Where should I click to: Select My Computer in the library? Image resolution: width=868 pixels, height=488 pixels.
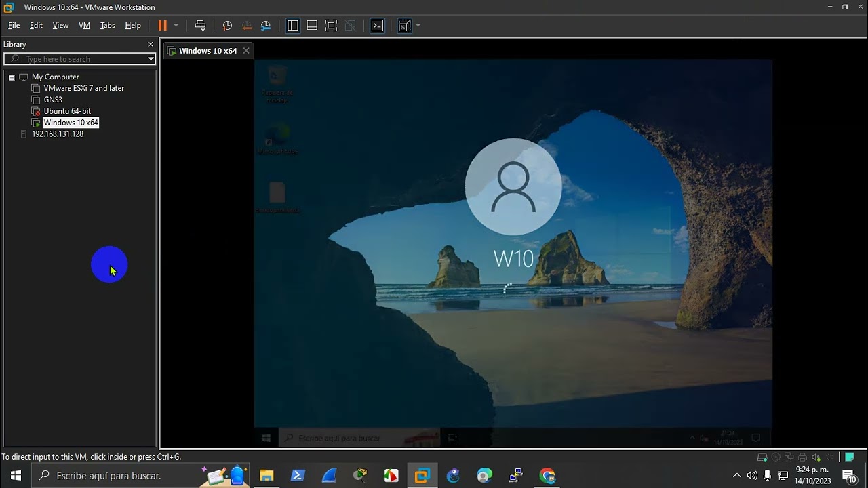[55, 77]
